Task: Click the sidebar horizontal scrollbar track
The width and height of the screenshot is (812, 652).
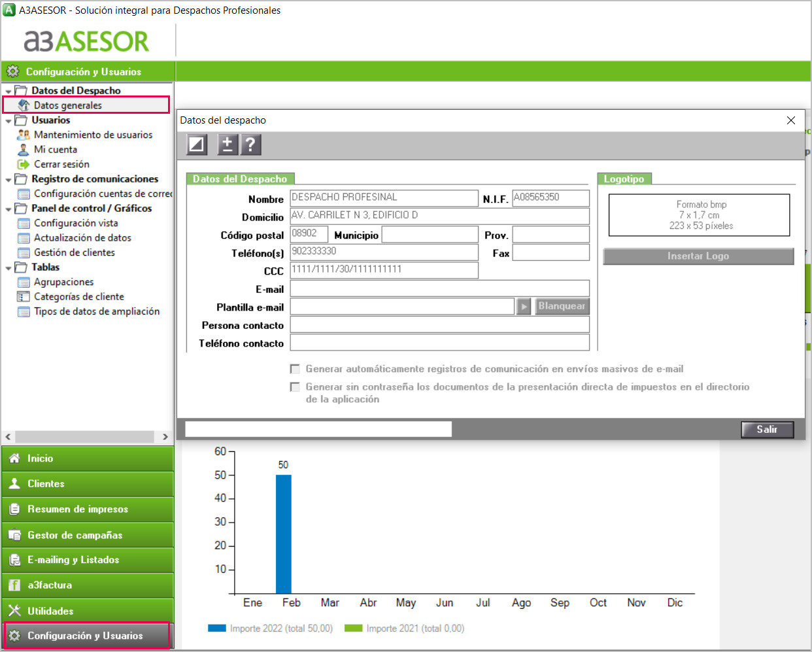Action: coord(84,437)
